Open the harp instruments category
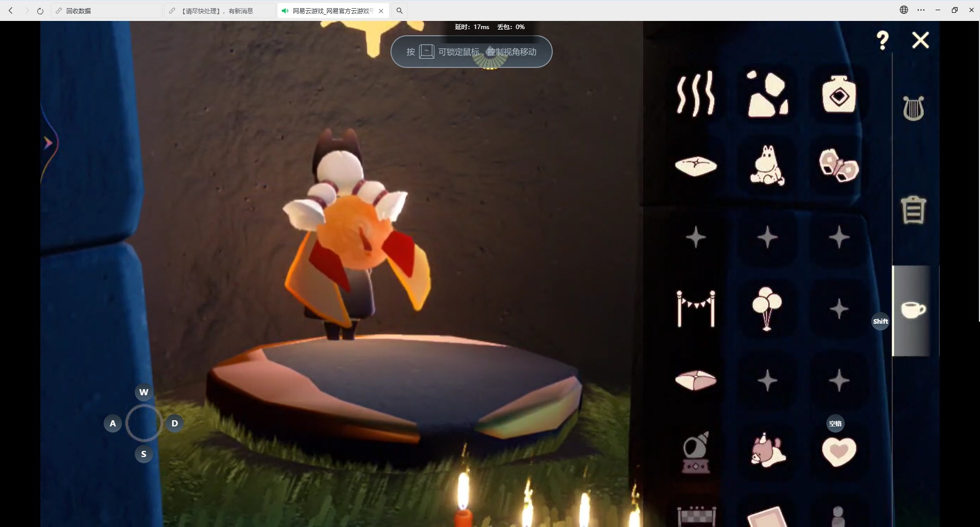This screenshot has height=527, width=980. click(914, 108)
